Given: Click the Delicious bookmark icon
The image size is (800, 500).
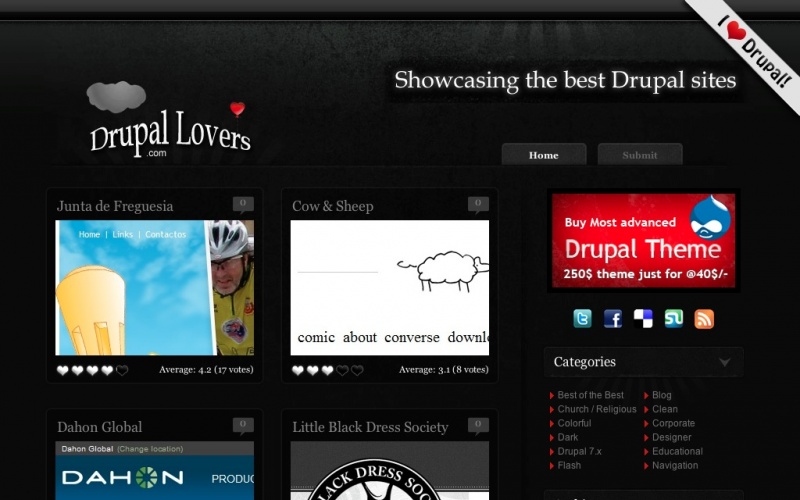Looking at the screenshot, I should [x=643, y=319].
